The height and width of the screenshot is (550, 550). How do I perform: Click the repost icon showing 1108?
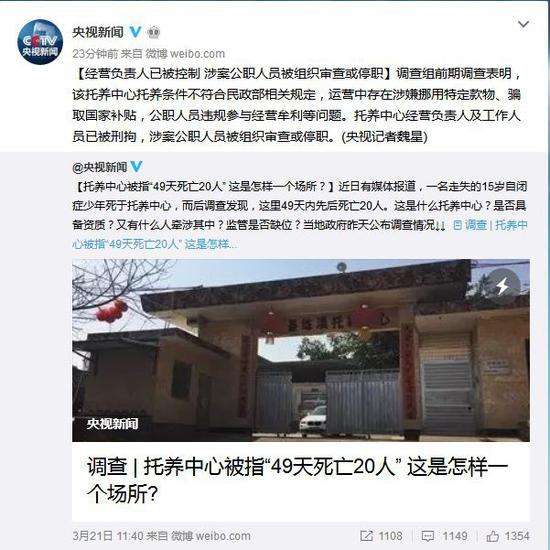381,536
